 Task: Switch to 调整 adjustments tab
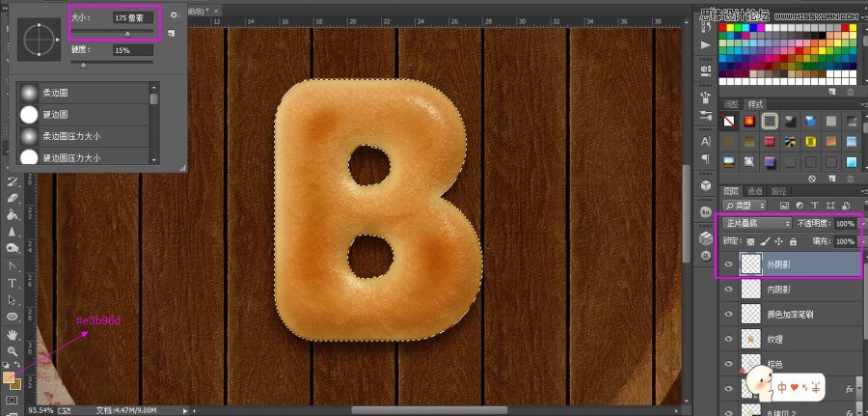pos(731,104)
